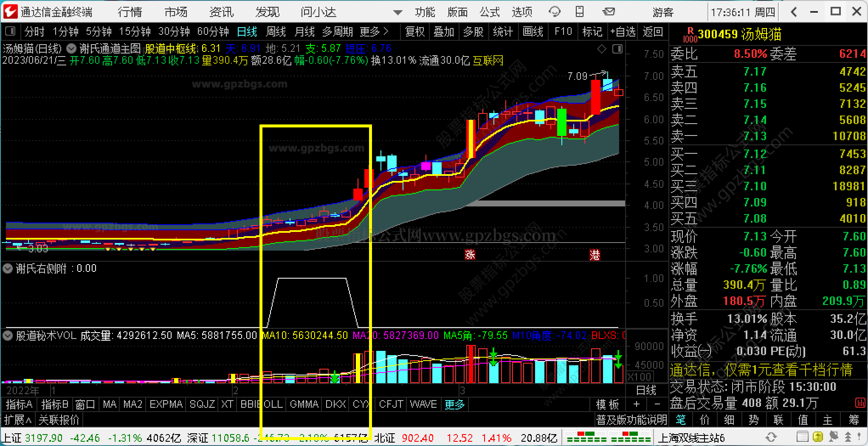Click the 通达信 千档行情 promotion text

click(761, 370)
